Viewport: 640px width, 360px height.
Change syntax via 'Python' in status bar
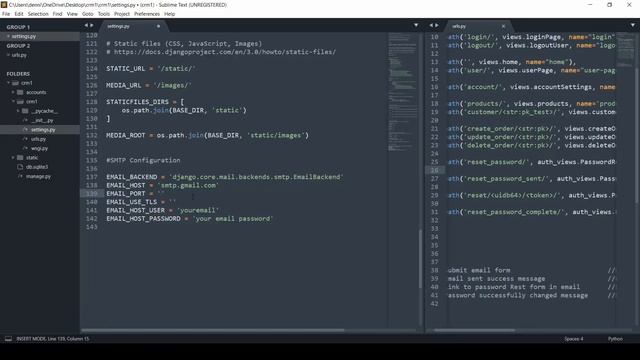coord(615,339)
